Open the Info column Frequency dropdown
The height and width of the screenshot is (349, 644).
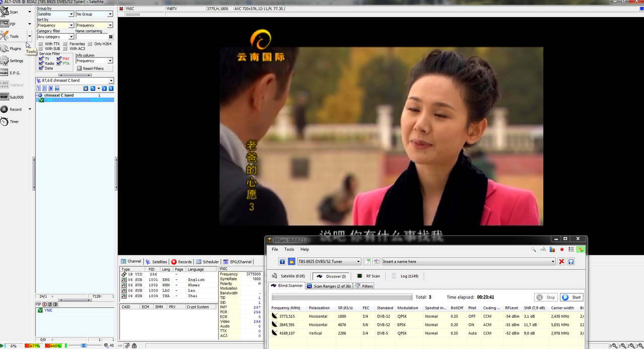point(94,61)
